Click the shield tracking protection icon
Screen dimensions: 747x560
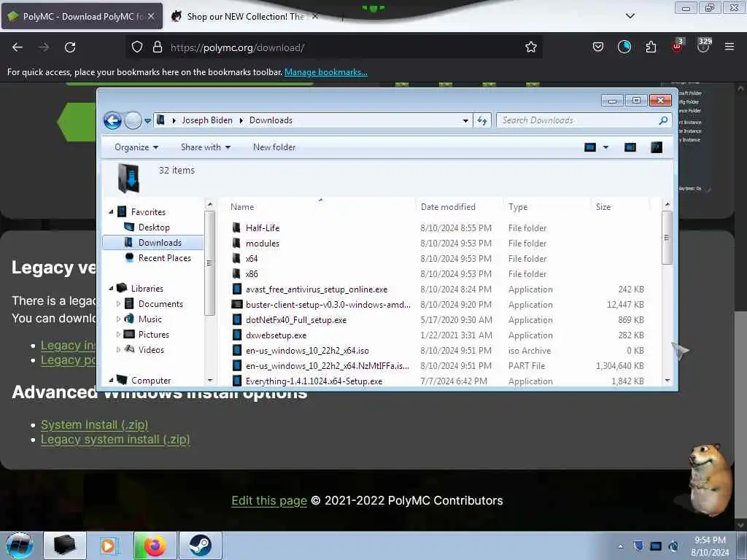pos(137,47)
